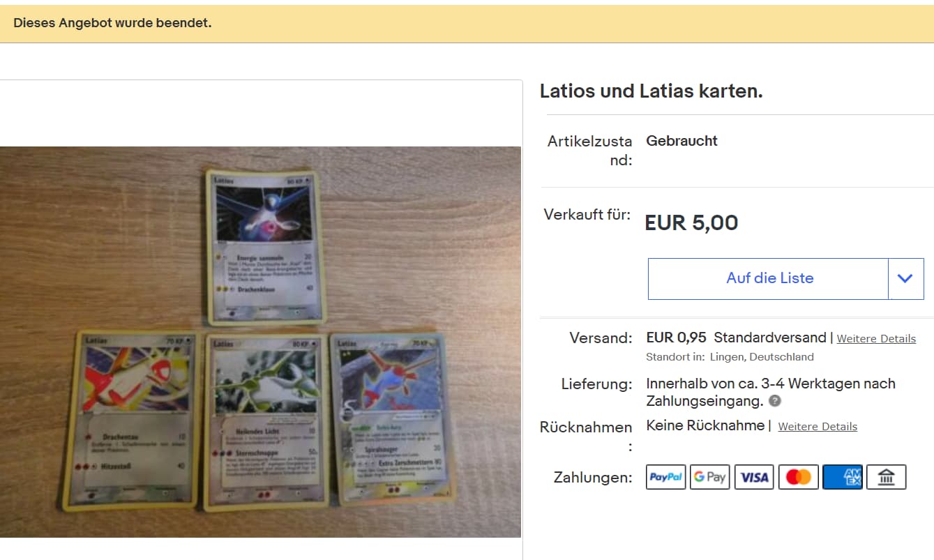Click the Mastercard payment icon

(798, 477)
